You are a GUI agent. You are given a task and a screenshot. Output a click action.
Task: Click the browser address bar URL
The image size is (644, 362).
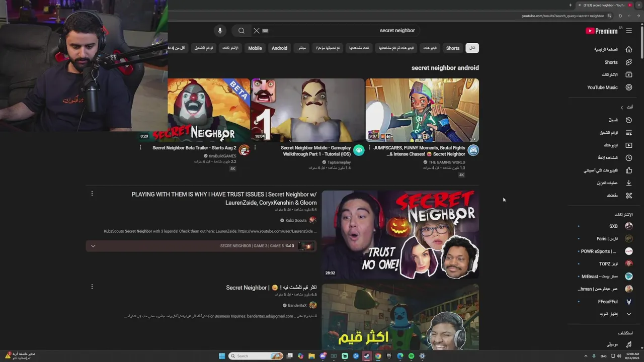coord(562,16)
